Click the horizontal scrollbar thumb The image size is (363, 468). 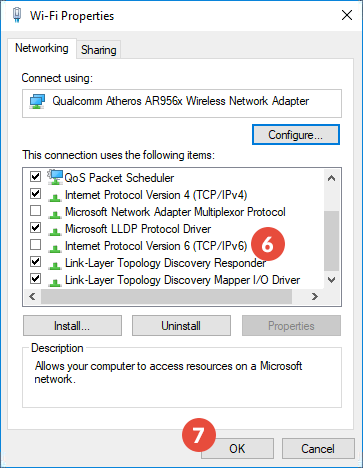pos(166,296)
